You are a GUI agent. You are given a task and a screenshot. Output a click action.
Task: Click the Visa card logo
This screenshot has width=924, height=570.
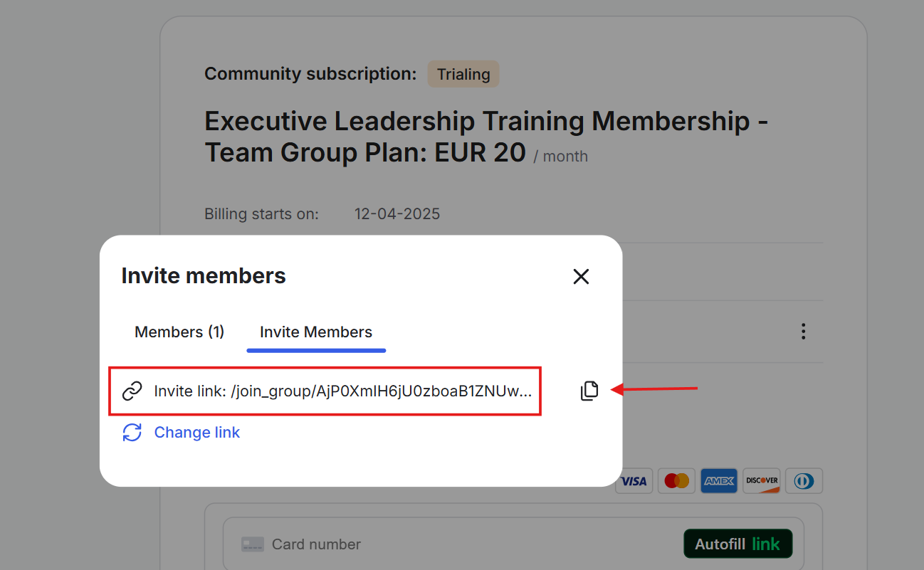tap(633, 481)
